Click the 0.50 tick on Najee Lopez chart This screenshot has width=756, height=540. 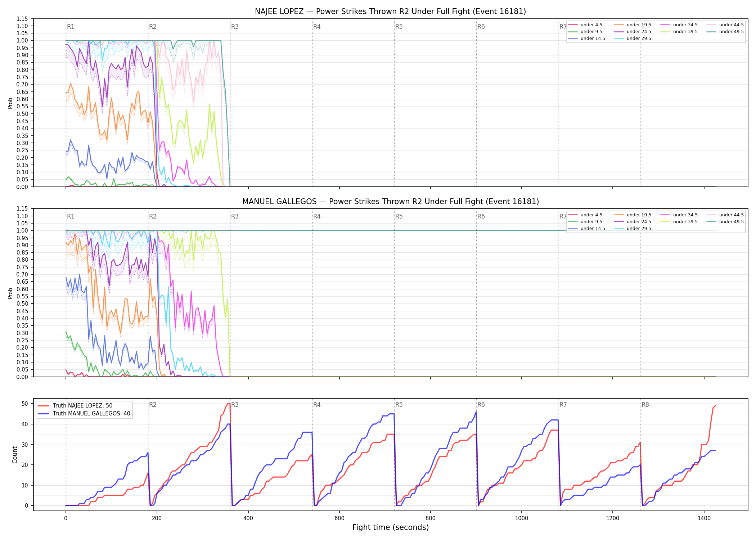click(22, 114)
